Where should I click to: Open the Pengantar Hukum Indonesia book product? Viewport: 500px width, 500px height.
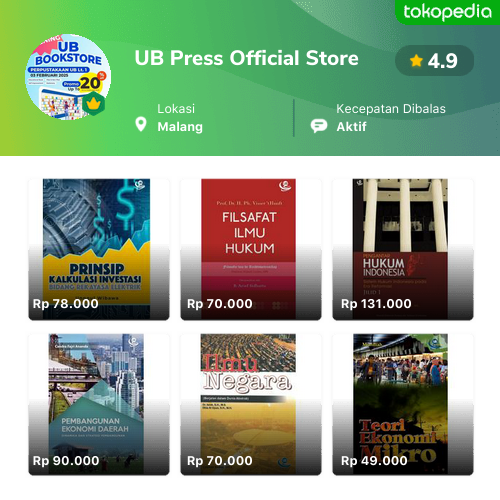(x=403, y=249)
